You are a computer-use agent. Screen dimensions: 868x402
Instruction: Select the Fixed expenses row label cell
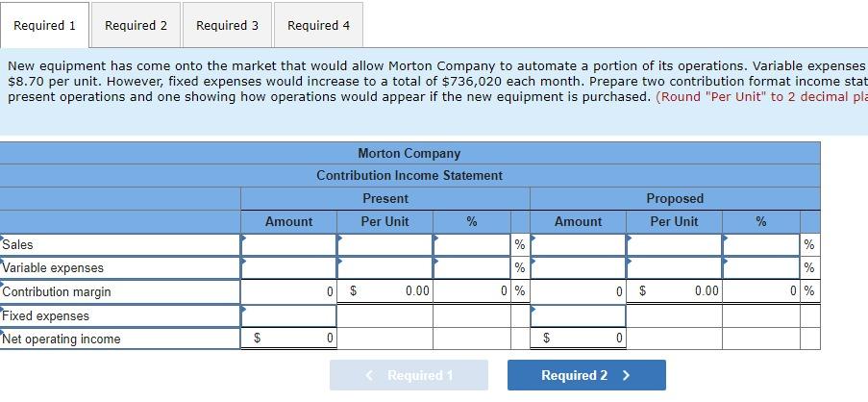pyautogui.click(x=120, y=315)
